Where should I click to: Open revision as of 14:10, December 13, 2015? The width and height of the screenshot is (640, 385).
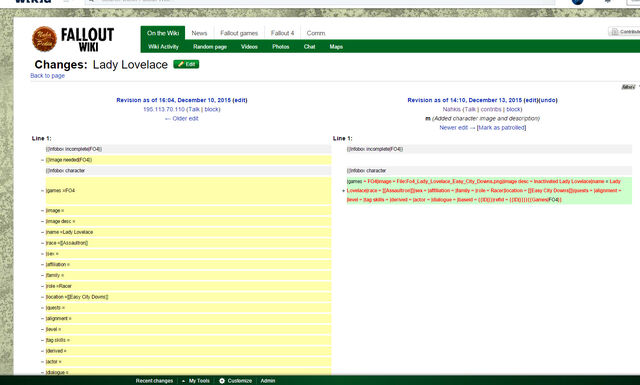pyautogui.click(x=464, y=100)
